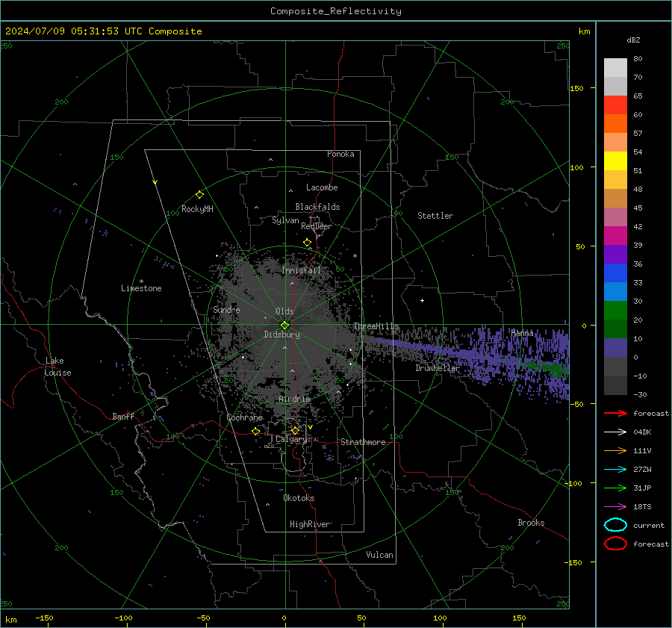Click the yellow radar-site diamond at Olds
The height and width of the screenshot is (628, 672).
coord(284,326)
